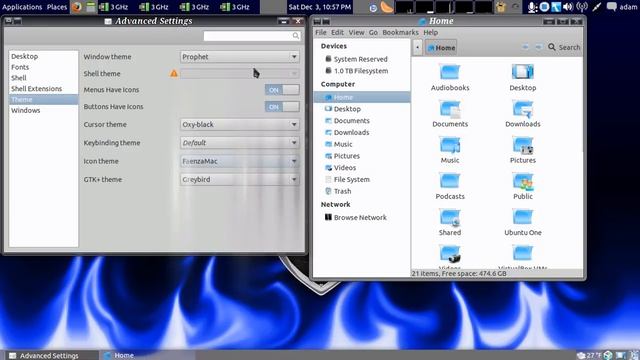Click the Shell theme warning triangle icon
The image size is (640, 360).
[174, 73]
